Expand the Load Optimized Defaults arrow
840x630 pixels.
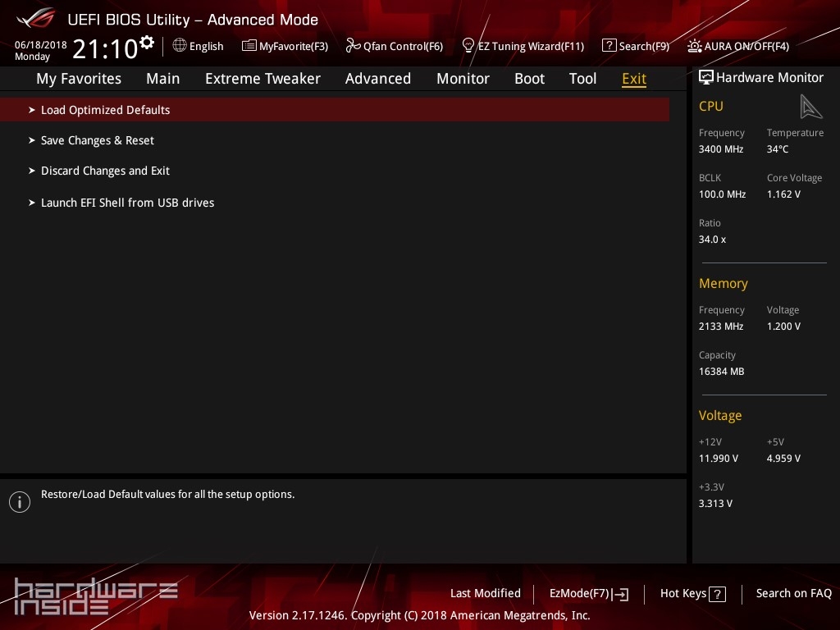(32, 110)
